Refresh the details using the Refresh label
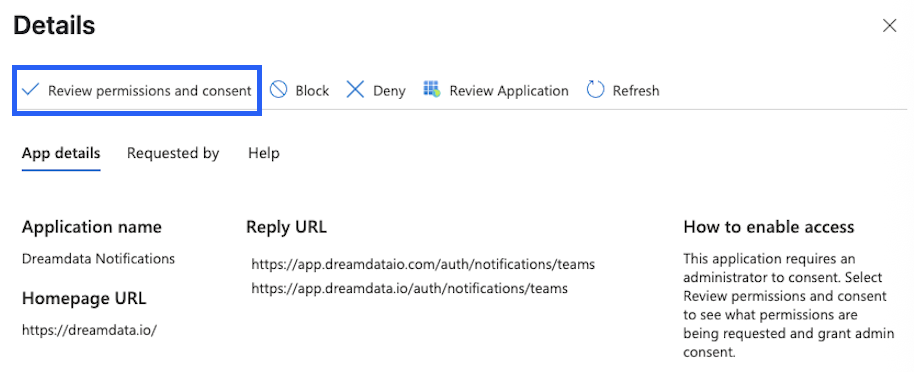 pos(636,91)
